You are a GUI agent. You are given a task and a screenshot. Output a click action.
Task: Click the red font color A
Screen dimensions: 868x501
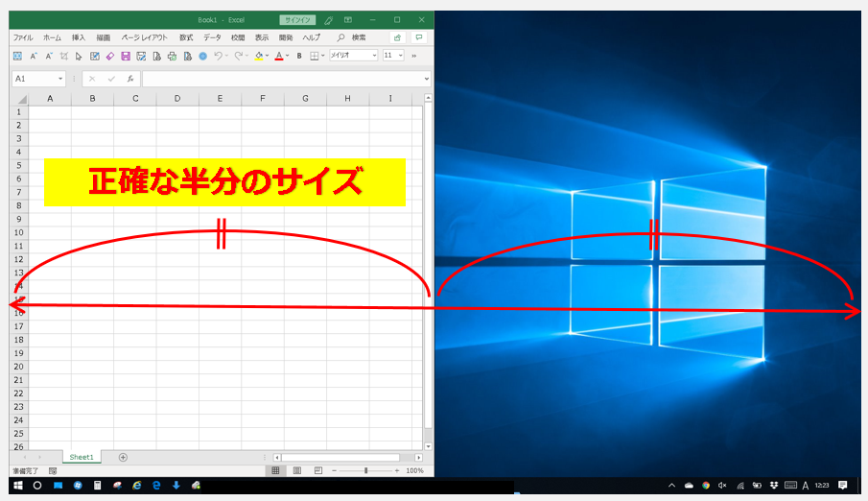[279, 56]
